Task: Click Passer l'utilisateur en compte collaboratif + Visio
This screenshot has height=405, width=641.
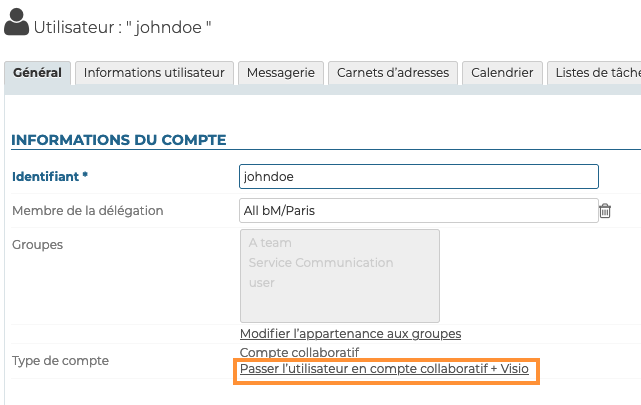Action: click(384, 370)
